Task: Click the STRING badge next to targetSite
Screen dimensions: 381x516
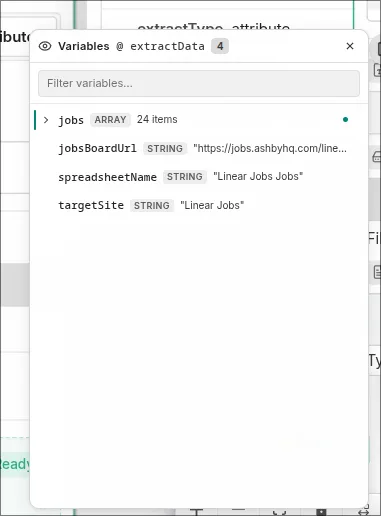Action: (152, 205)
